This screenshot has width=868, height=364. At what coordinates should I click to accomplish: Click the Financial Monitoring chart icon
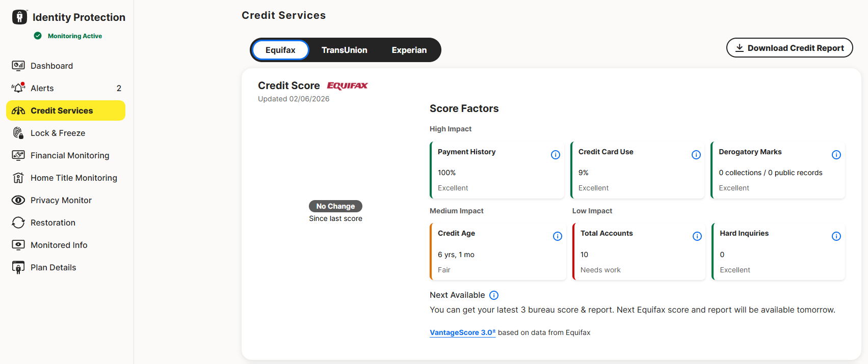[18, 155]
